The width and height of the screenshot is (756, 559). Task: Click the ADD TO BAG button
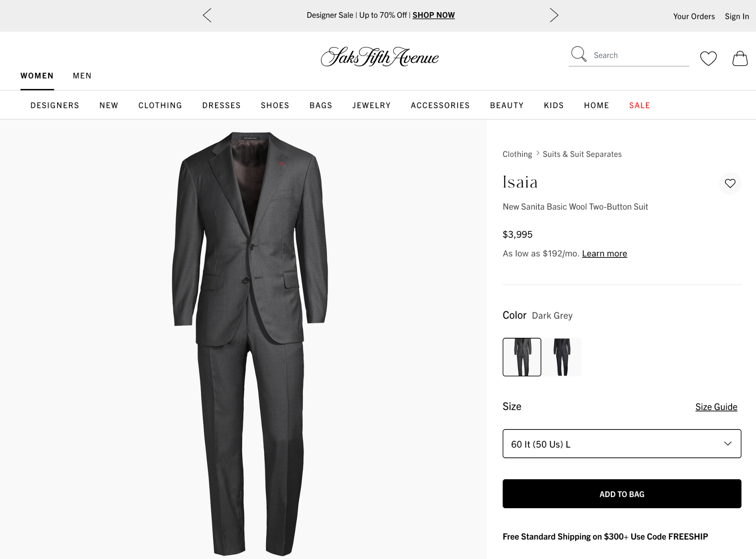click(x=621, y=494)
